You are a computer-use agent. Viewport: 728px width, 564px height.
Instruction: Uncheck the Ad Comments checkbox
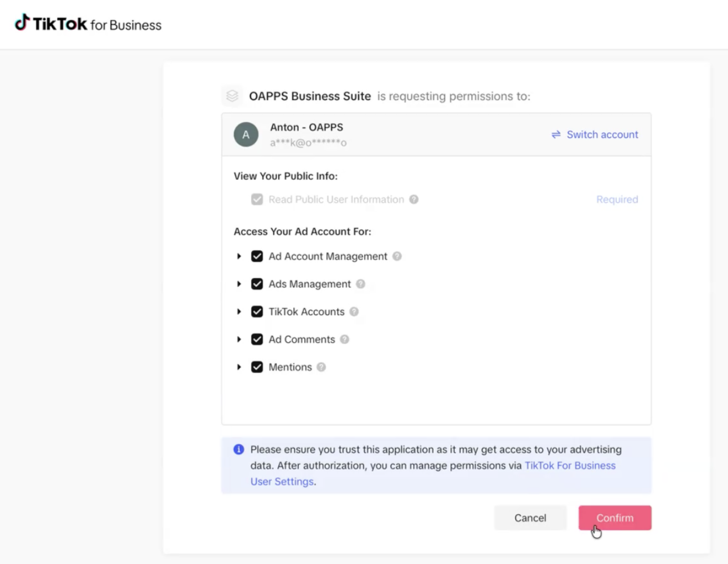257,339
